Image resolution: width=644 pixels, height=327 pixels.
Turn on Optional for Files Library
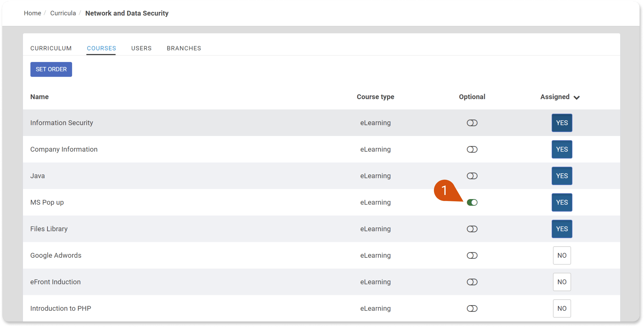point(472,229)
